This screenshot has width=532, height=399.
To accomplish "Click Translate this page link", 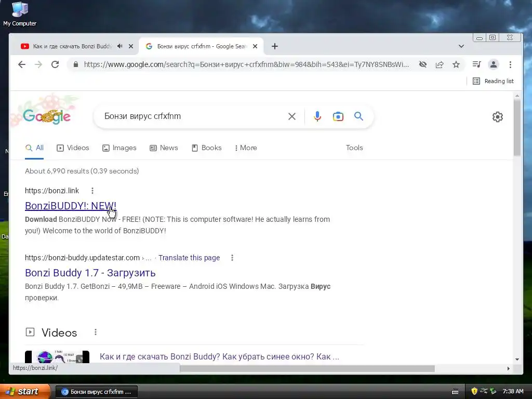I will coord(189,258).
